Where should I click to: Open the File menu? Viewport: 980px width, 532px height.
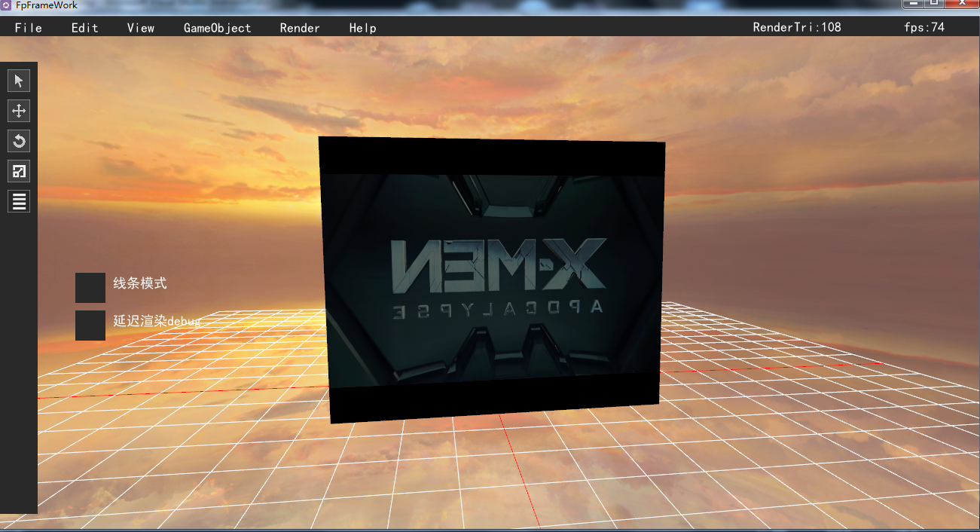29,28
